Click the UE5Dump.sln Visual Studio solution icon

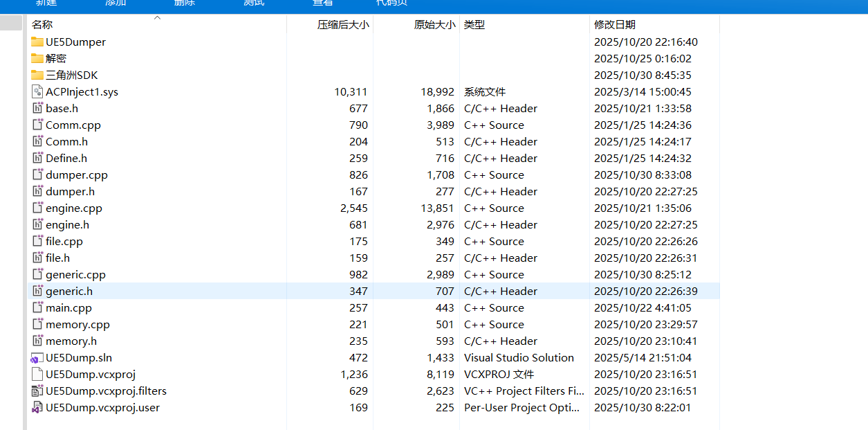38,357
